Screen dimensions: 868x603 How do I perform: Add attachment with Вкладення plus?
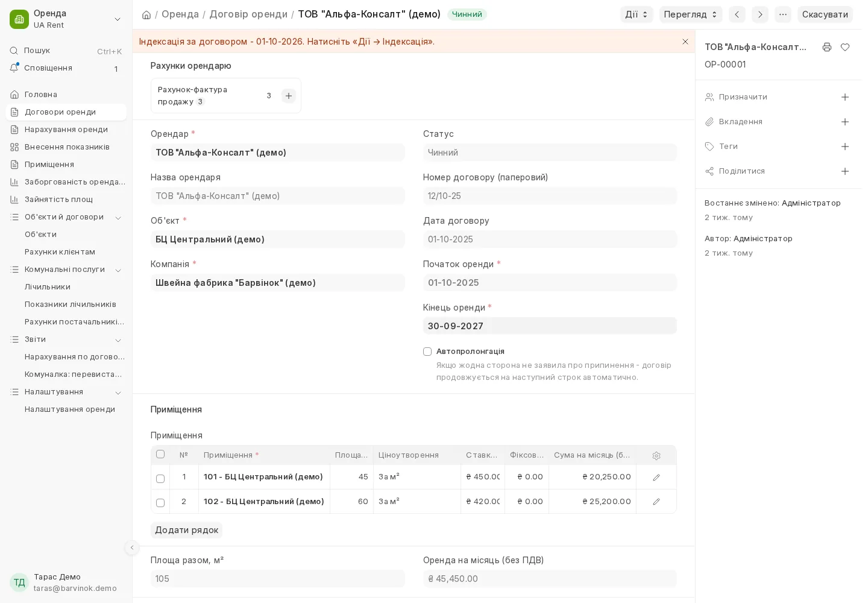click(845, 122)
